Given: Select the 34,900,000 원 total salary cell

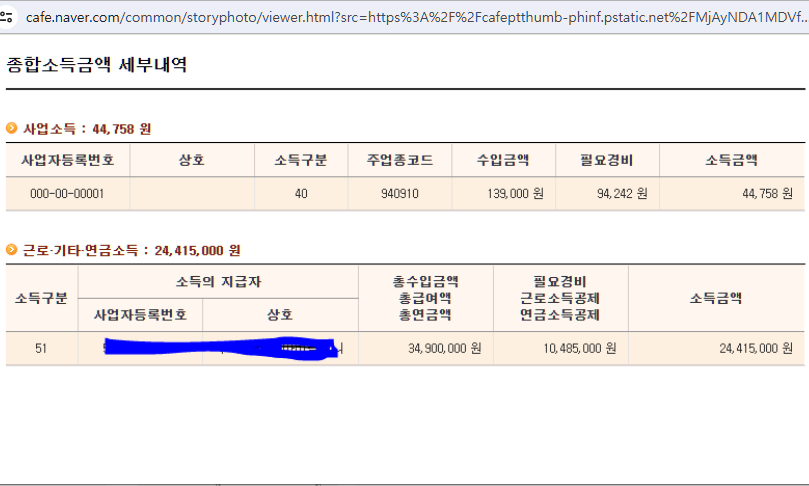Looking at the screenshot, I should point(444,348).
